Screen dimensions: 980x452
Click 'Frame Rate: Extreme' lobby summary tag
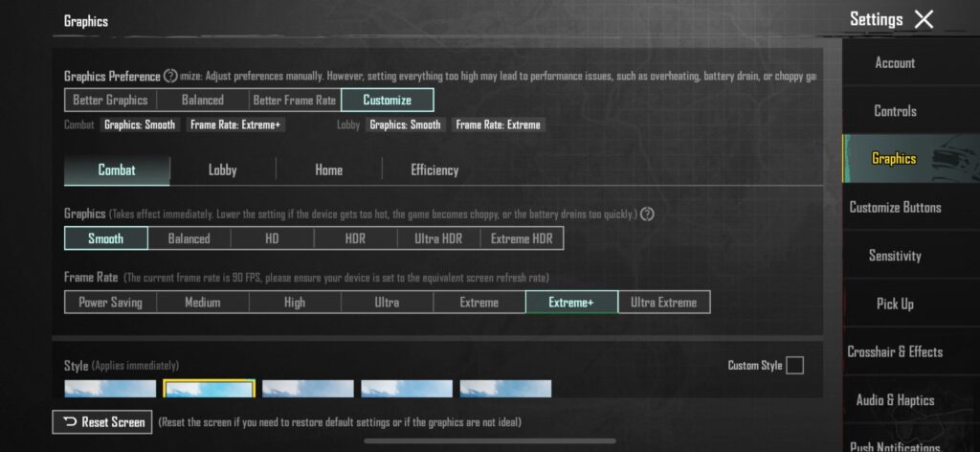point(498,125)
